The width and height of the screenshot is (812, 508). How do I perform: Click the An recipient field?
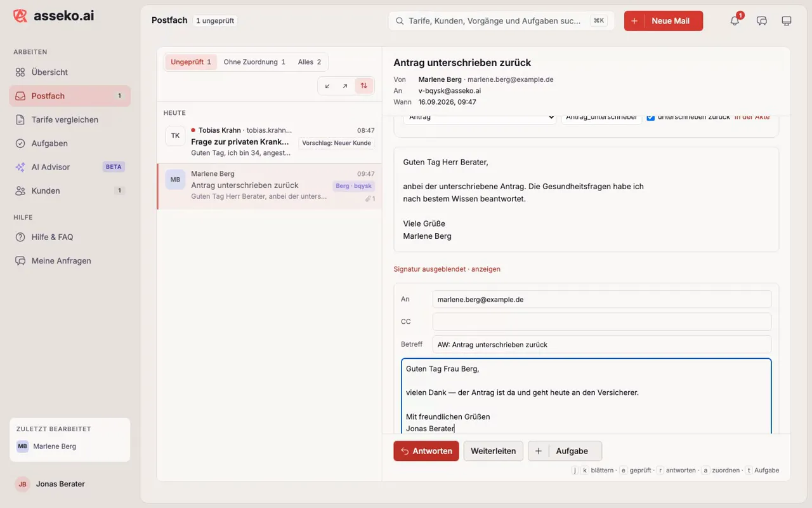click(x=602, y=299)
